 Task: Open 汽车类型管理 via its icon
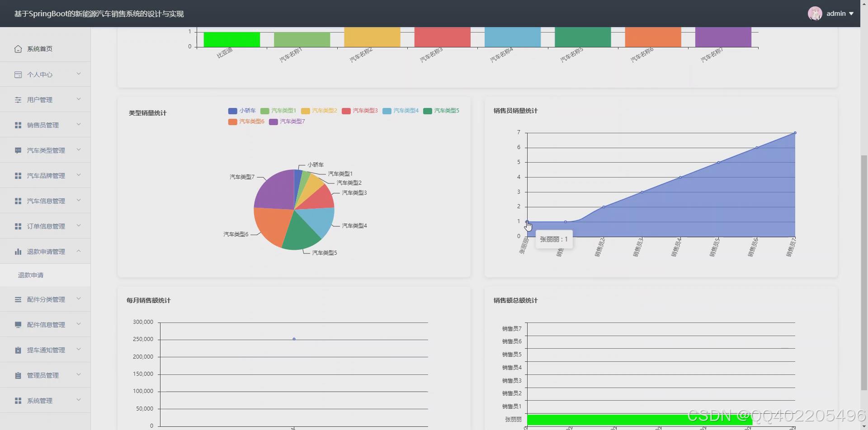coord(19,150)
